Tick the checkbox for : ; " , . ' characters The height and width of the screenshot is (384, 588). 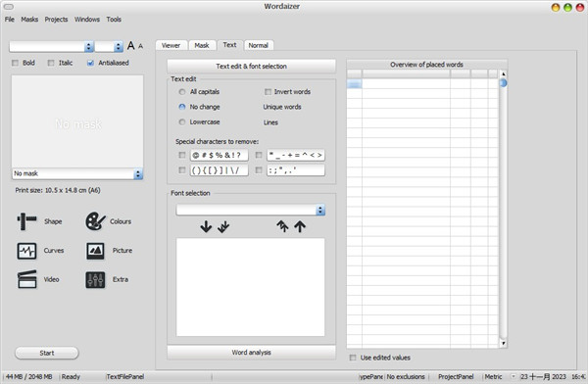[259, 170]
